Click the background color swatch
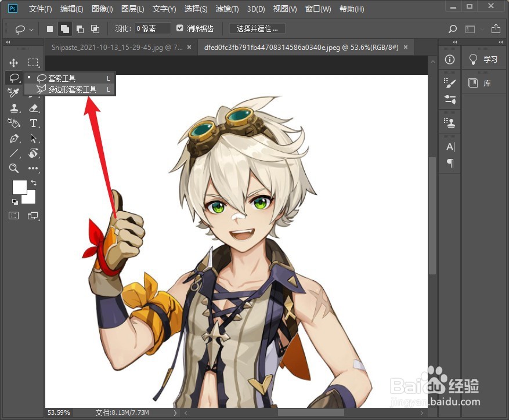Viewport: 509px width, 420px height. [31, 198]
